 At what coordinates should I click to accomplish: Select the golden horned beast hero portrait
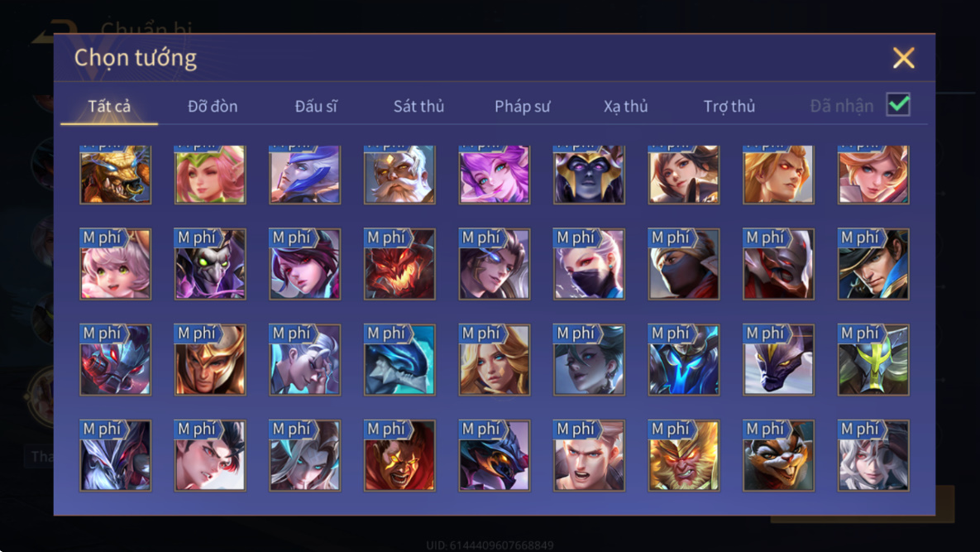[115, 175]
